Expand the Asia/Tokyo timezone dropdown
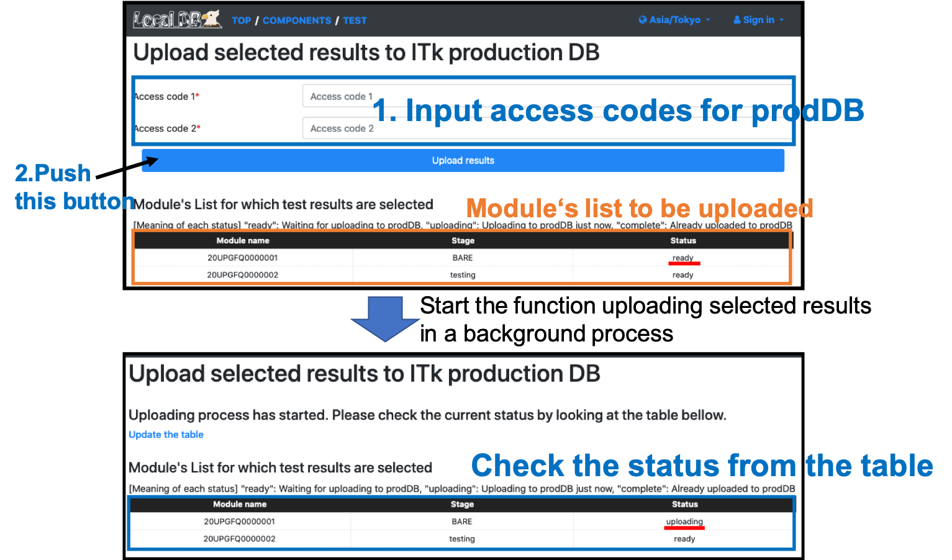 tap(674, 20)
